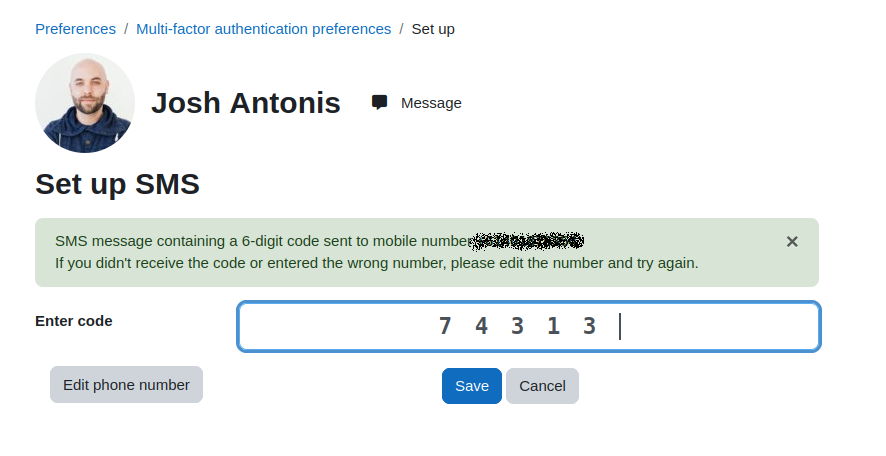Click the 'Josh Antonis' name heading

[246, 103]
